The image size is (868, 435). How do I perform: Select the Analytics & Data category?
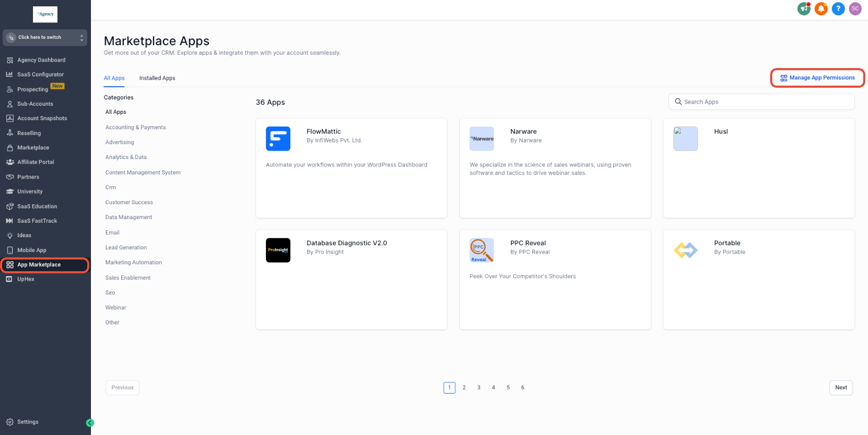(126, 157)
